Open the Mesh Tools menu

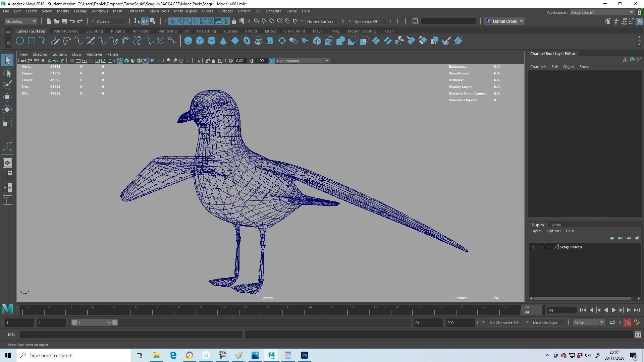click(159, 11)
